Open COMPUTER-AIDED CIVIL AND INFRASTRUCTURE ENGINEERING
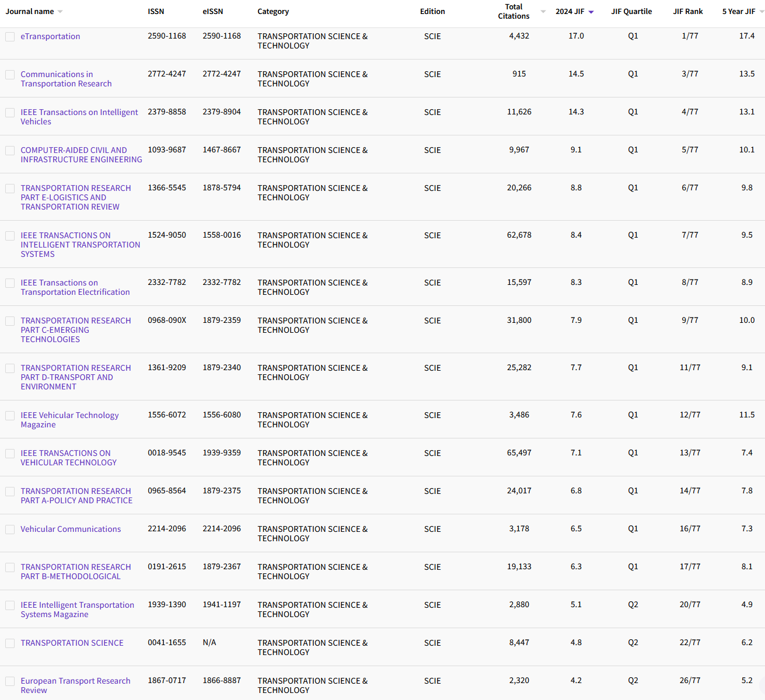The width and height of the screenshot is (765, 700). [81, 154]
